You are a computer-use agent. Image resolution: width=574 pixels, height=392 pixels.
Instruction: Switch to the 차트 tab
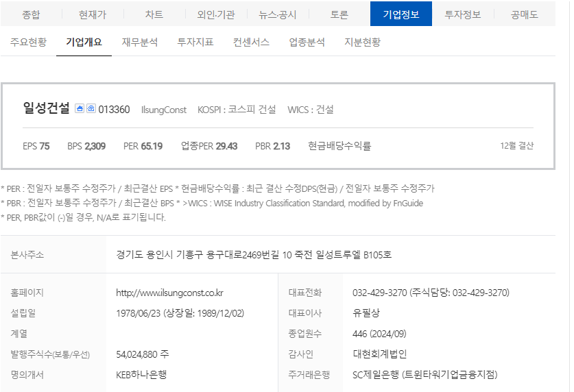154,14
